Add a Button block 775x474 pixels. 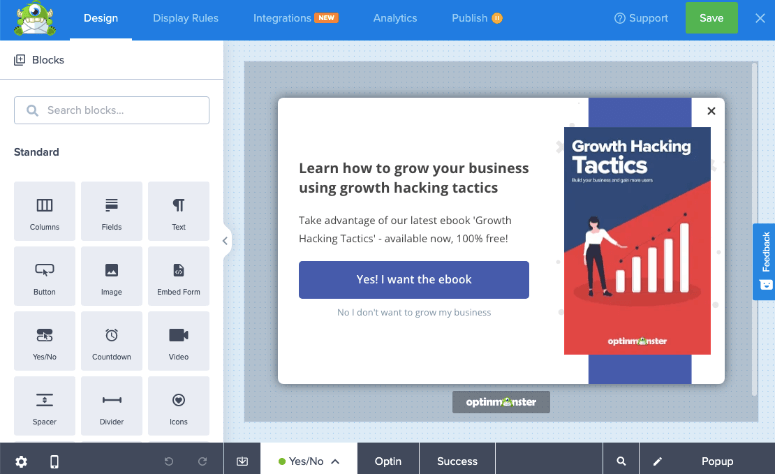[44, 276]
